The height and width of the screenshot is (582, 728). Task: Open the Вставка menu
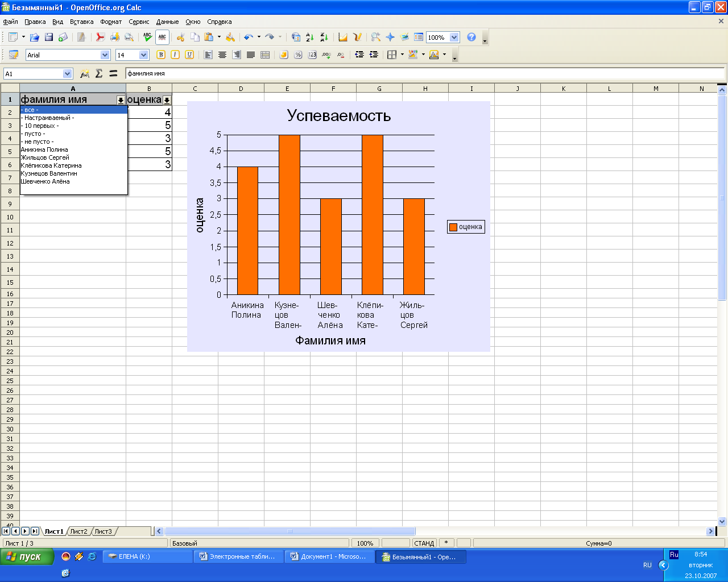coord(82,22)
